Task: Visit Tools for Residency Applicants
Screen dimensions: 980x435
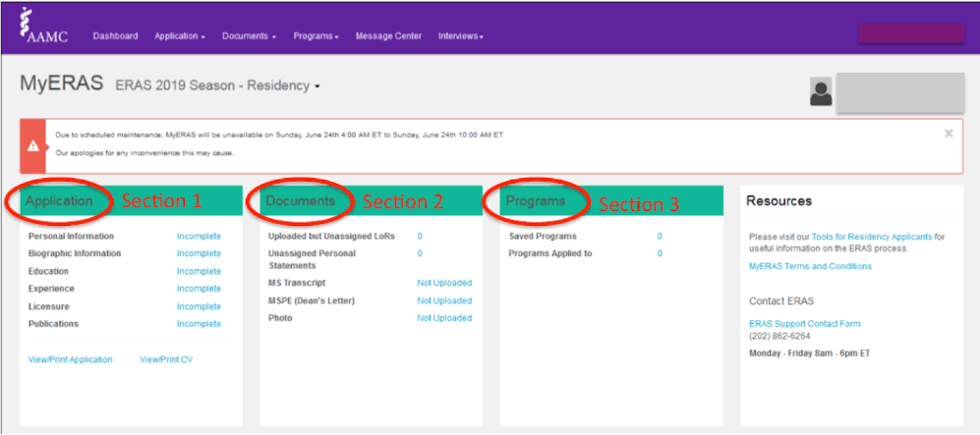Action: point(872,238)
